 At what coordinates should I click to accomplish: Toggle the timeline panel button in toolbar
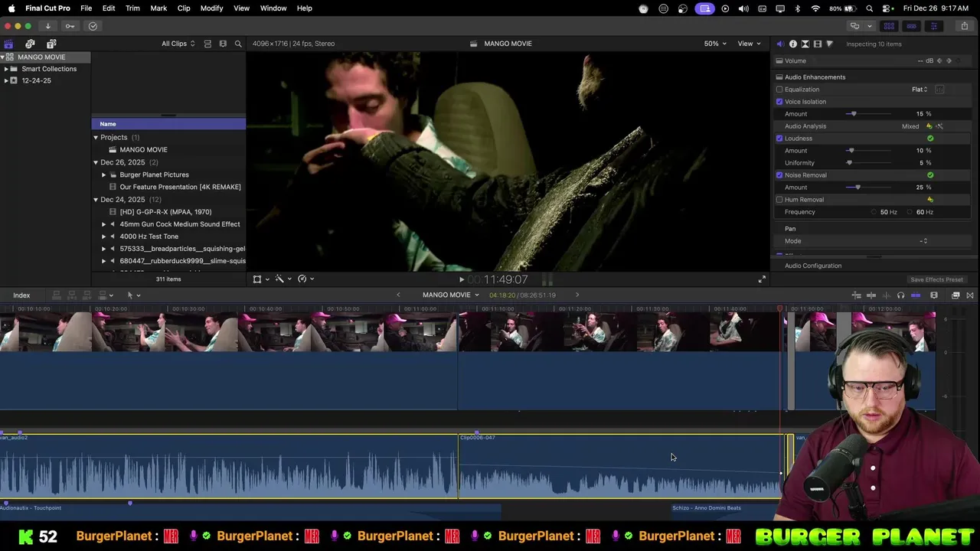click(x=911, y=26)
